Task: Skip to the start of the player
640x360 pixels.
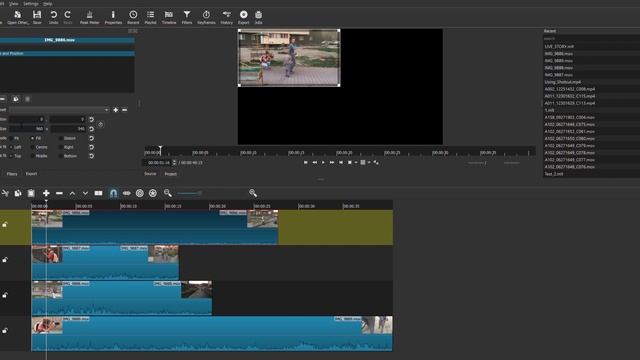Action: (306, 162)
